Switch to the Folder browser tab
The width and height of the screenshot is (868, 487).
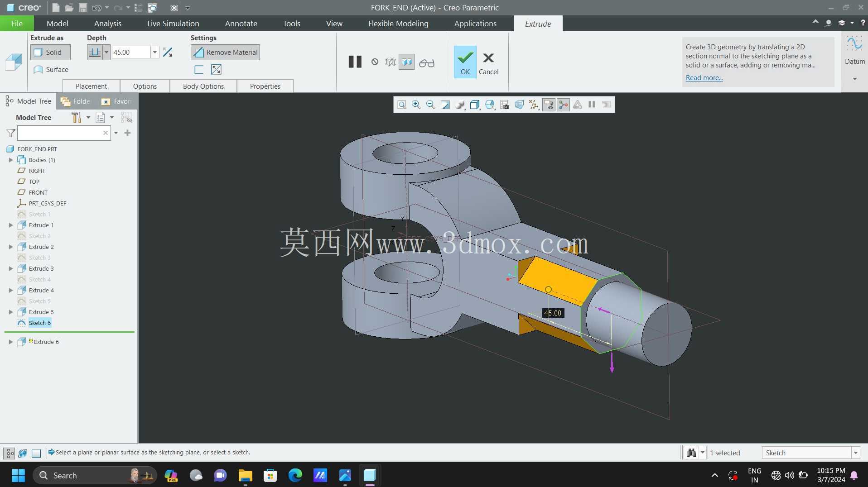(x=77, y=101)
